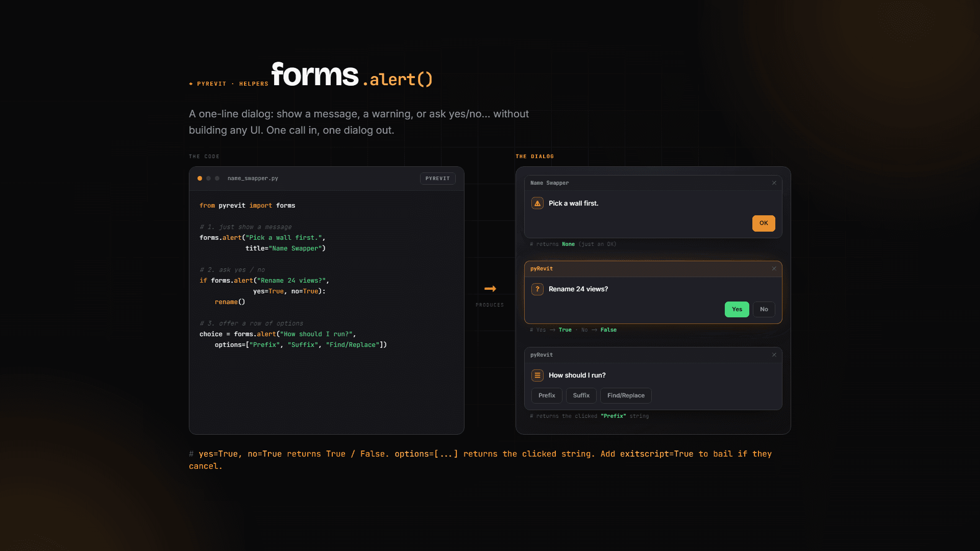Close the Rename 24 views dialog
This screenshot has width=980, height=551.
(774, 268)
